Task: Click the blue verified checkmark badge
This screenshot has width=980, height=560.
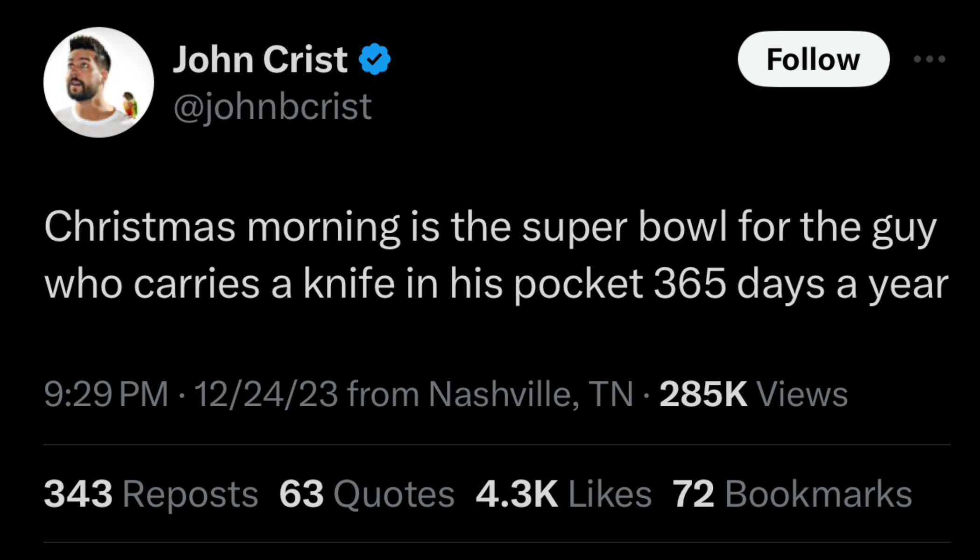Action: 374,59
